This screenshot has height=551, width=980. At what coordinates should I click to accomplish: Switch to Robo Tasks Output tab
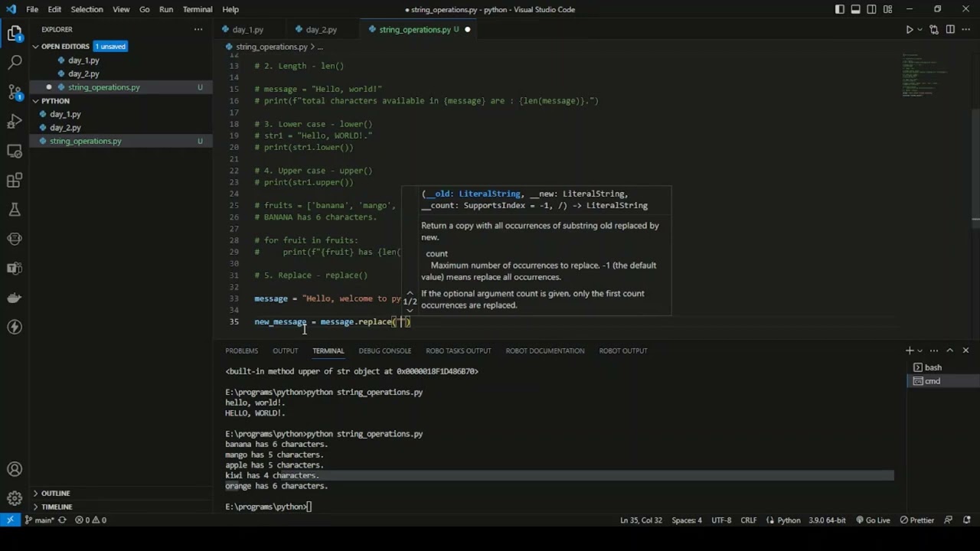click(458, 350)
